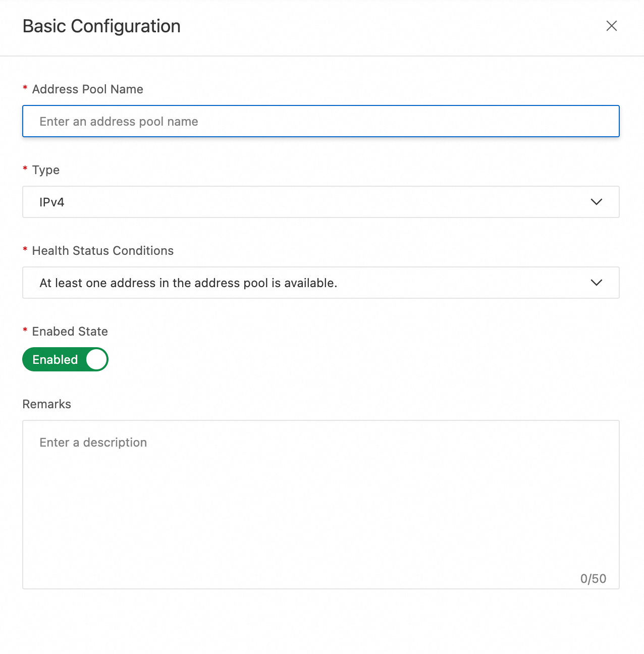Click the 'Basic Configuration' dialog title
This screenshot has height=654, width=644.
tap(101, 26)
